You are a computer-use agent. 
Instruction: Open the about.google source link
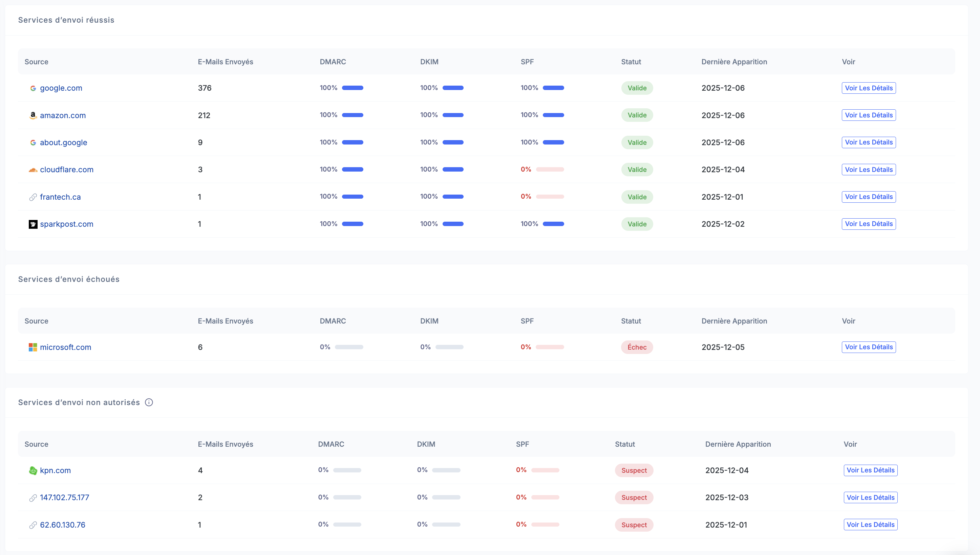(63, 142)
